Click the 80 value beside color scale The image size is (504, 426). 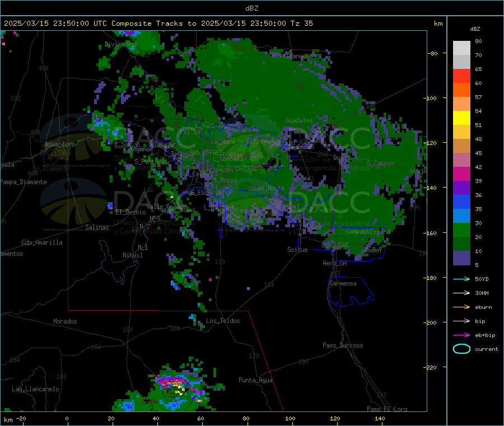478,41
